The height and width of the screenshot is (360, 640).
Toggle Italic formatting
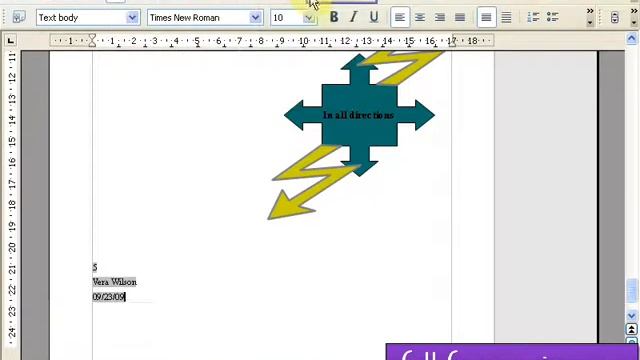[x=353, y=17]
